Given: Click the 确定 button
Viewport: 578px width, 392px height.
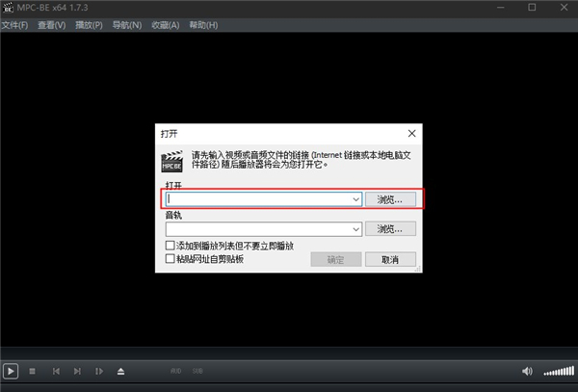Looking at the screenshot, I should (336, 259).
